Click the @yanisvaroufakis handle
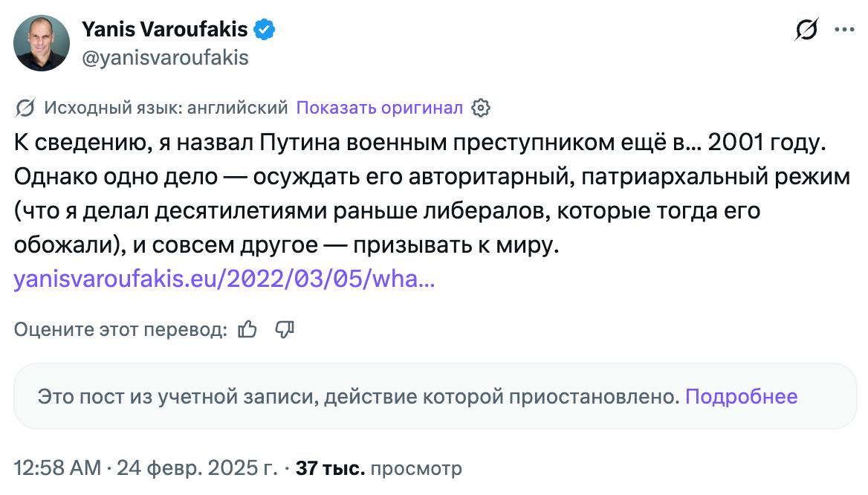This screenshot has width=868, height=495. pyautogui.click(x=164, y=57)
